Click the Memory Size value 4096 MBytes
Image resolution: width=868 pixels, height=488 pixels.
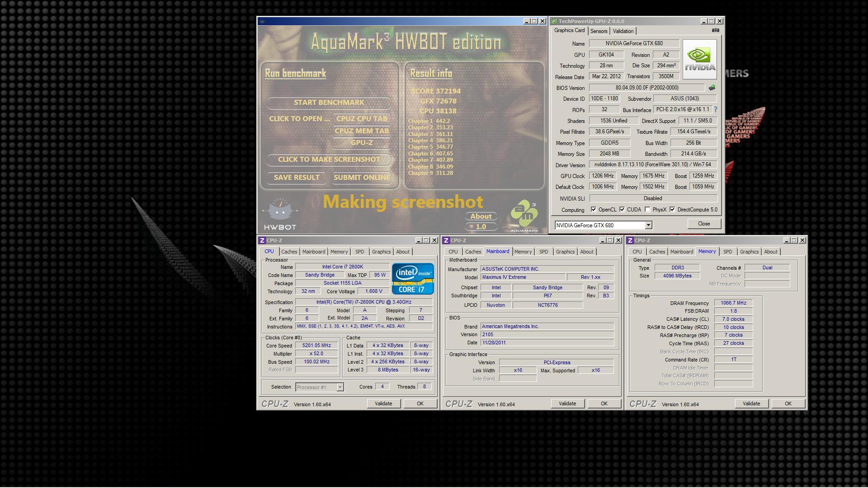pos(677,276)
